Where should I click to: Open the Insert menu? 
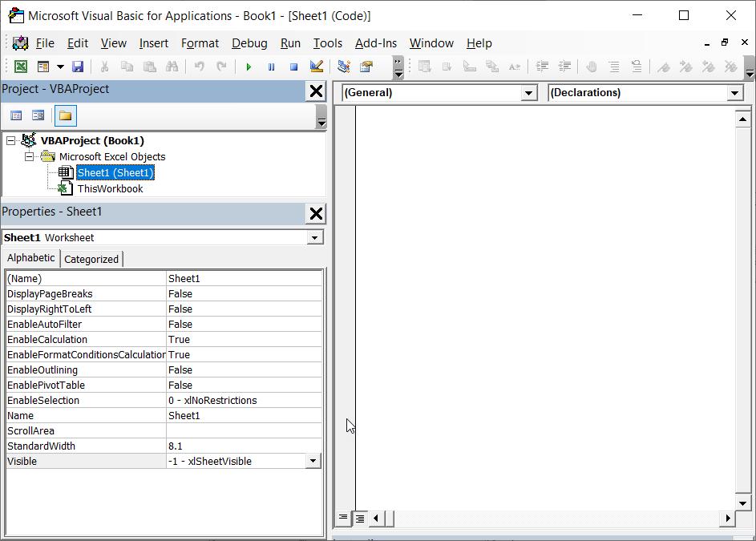click(x=154, y=43)
